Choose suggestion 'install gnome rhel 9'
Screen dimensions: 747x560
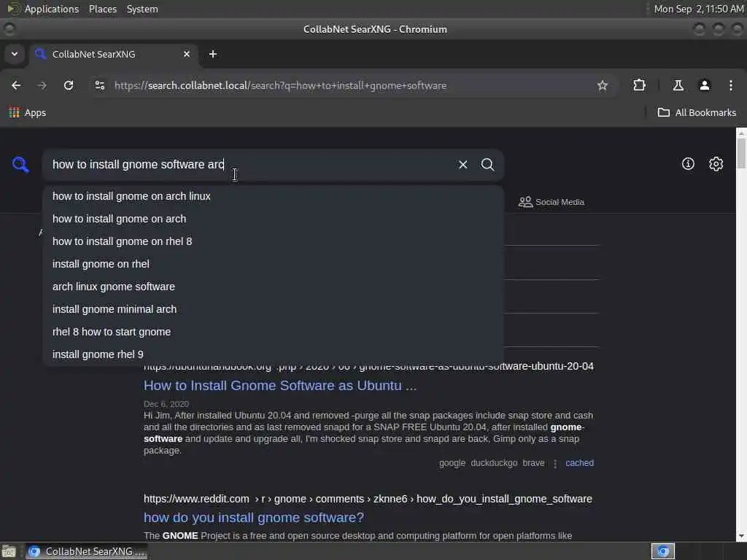click(273, 354)
